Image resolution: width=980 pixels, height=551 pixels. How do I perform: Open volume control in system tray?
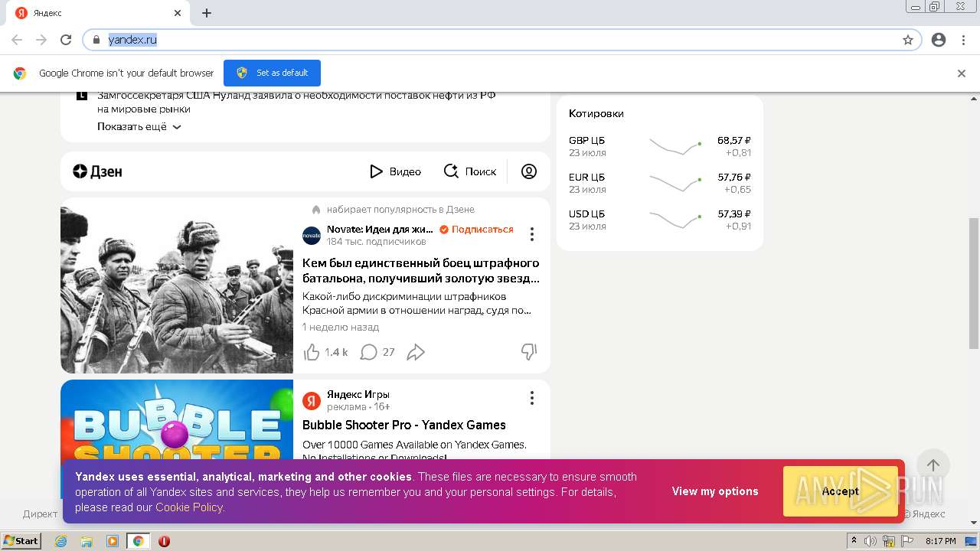[871, 541]
